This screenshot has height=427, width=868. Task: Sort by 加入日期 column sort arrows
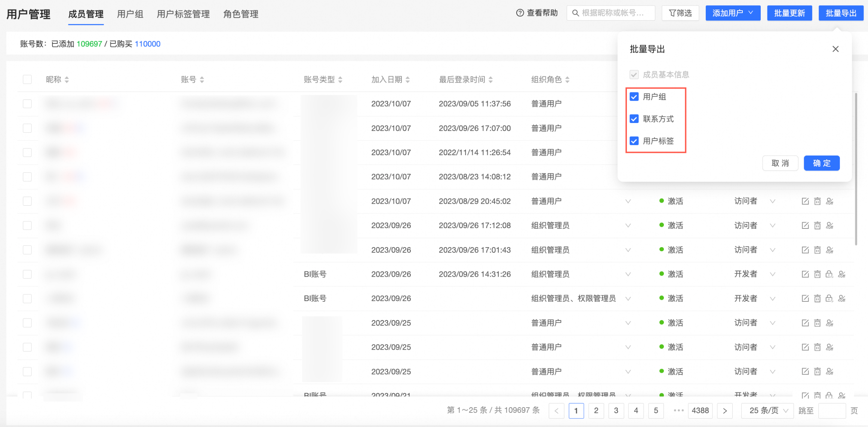click(x=408, y=80)
